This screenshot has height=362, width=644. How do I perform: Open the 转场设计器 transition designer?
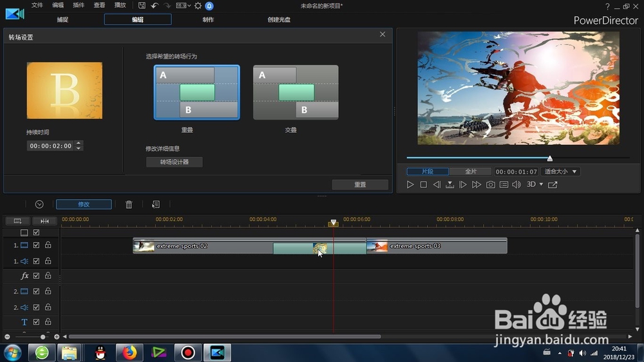click(174, 162)
